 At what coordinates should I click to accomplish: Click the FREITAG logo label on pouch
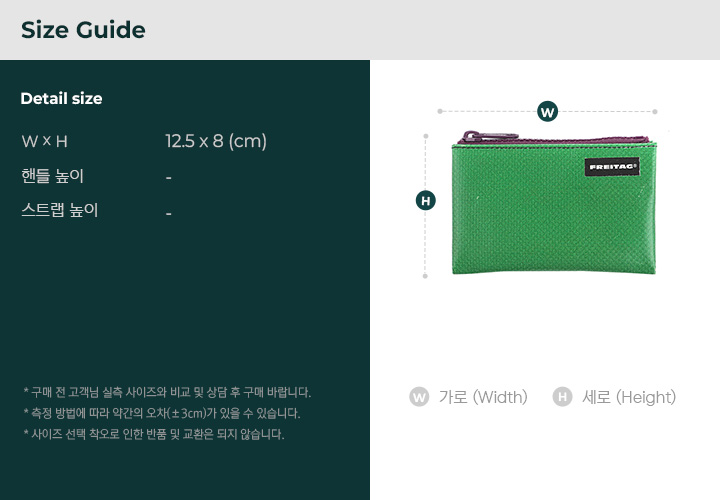[612, 167]
